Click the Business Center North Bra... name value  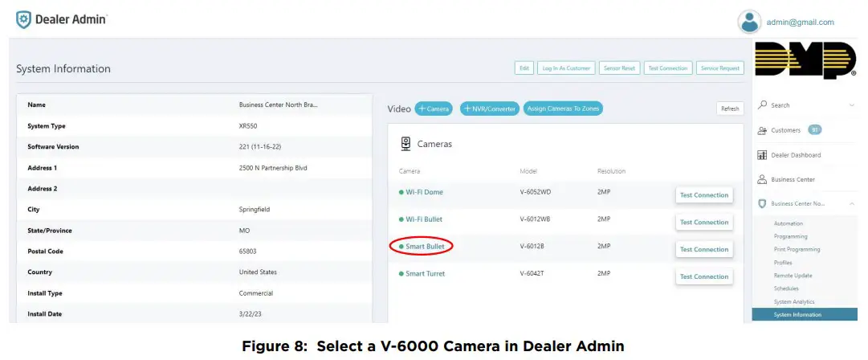(279, 104)
